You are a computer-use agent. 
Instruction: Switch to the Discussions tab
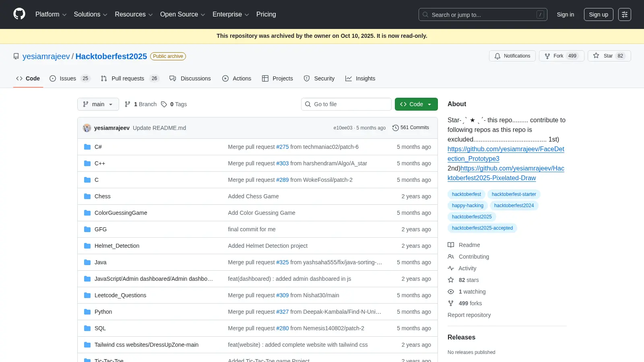[190, 78]
